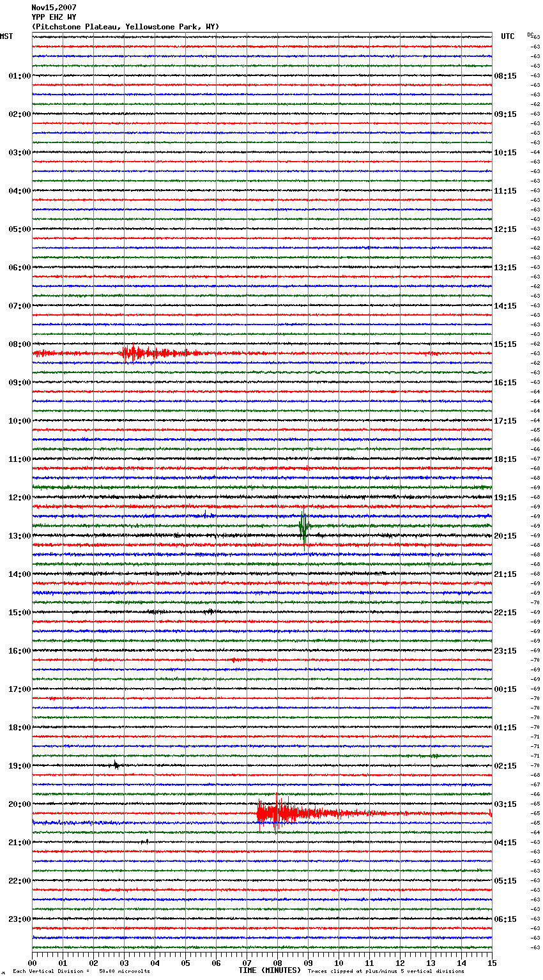Select the 16:00 MST time label
The image size is (543, 980).
(19, 651)
